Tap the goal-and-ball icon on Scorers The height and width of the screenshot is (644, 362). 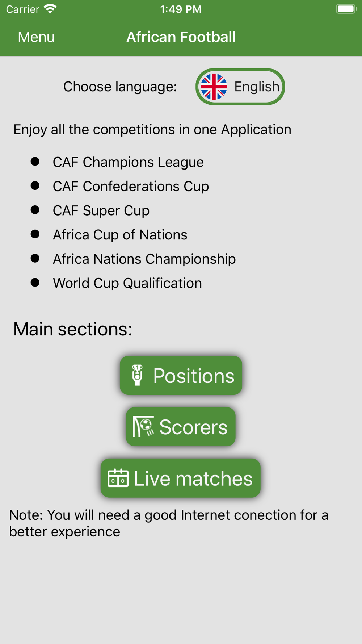(x=143, y=426)
